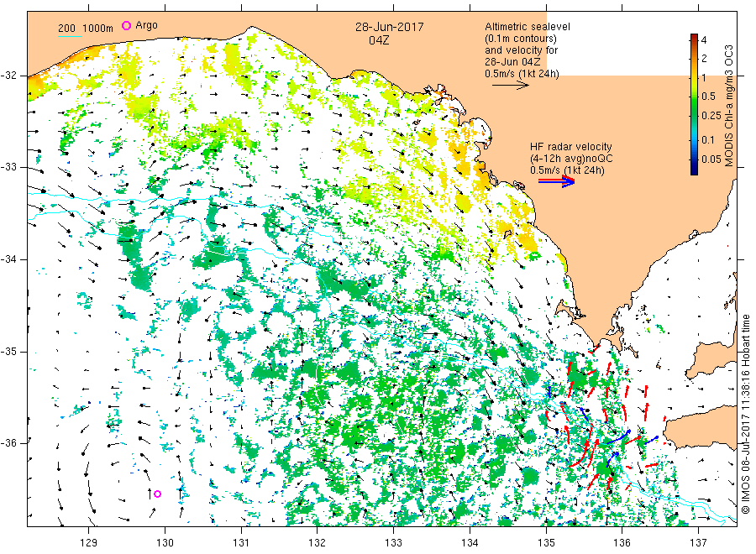Click the latitude label -32
This screenshot has height=554, width=756.
(8, 76)
